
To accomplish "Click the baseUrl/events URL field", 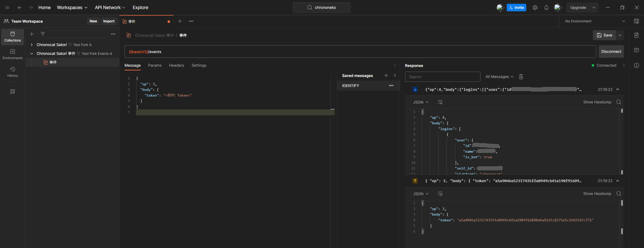I will (360, 52).
